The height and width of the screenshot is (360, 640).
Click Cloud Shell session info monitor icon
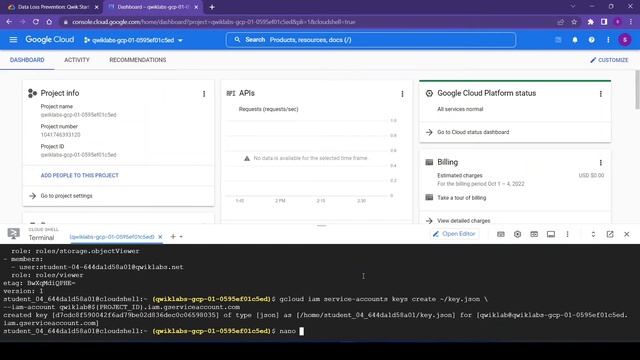(551, 234)
